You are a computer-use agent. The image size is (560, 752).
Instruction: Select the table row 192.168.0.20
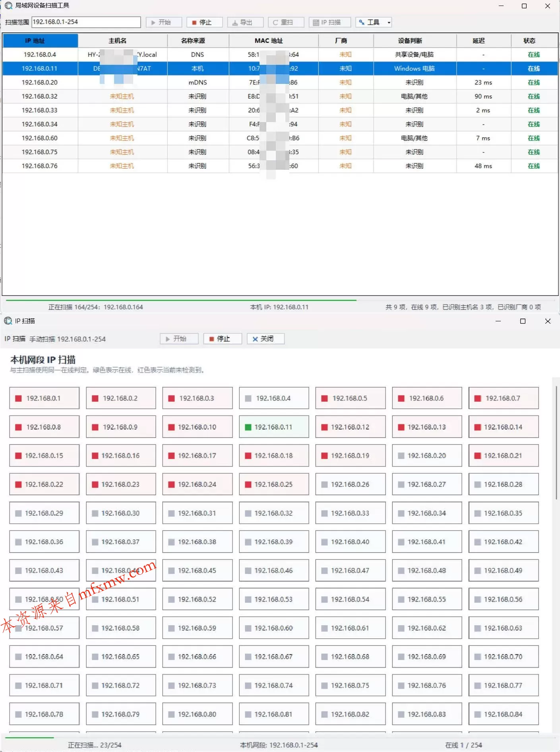coord(280,82)
